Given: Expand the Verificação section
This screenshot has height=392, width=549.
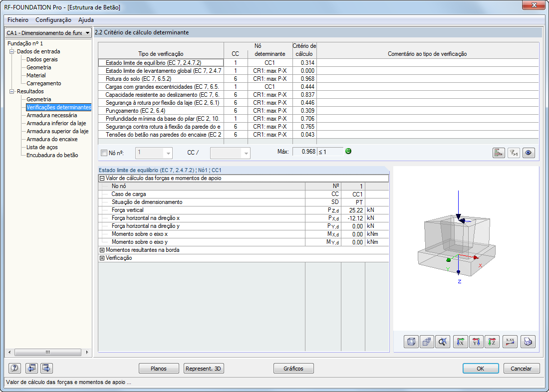Looking at the screenshot, I should 102,258.
